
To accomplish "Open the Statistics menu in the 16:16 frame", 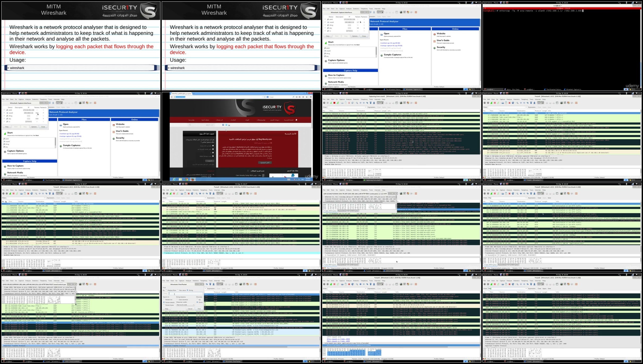I will pyautogui.click(x=517, y=99).
